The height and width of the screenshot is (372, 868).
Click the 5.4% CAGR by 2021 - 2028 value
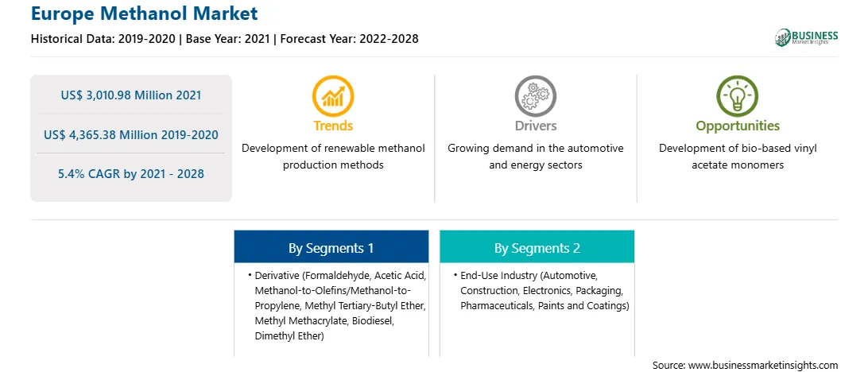(x=131, y=174)
